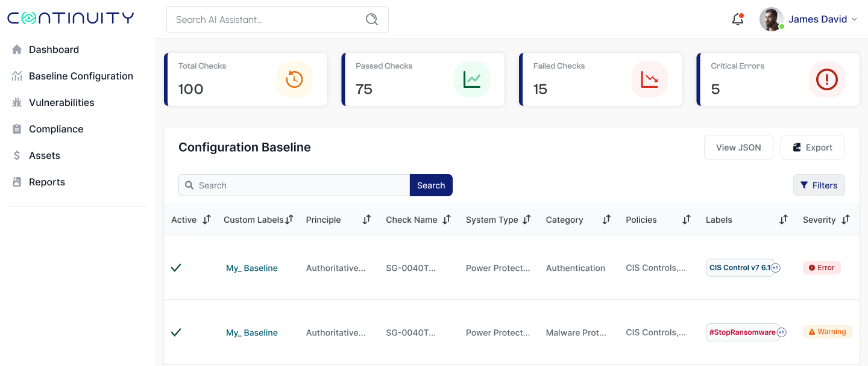Open Vulnerabilities in the sidebar
868x366 pixels.
click(x=61, y=102)
